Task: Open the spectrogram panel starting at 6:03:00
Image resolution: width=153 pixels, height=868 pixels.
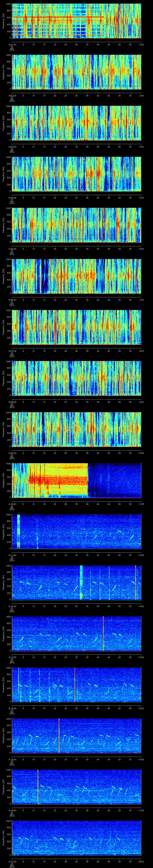Action: point(77,123)
